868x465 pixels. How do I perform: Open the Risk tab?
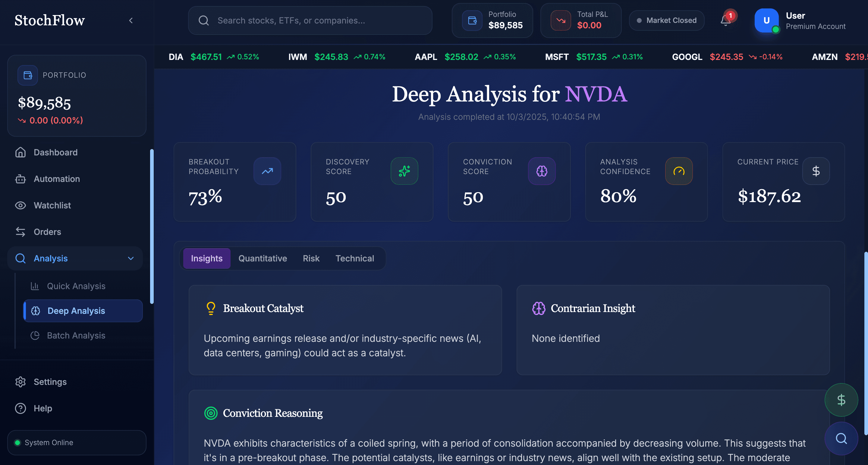pos(311,258)
